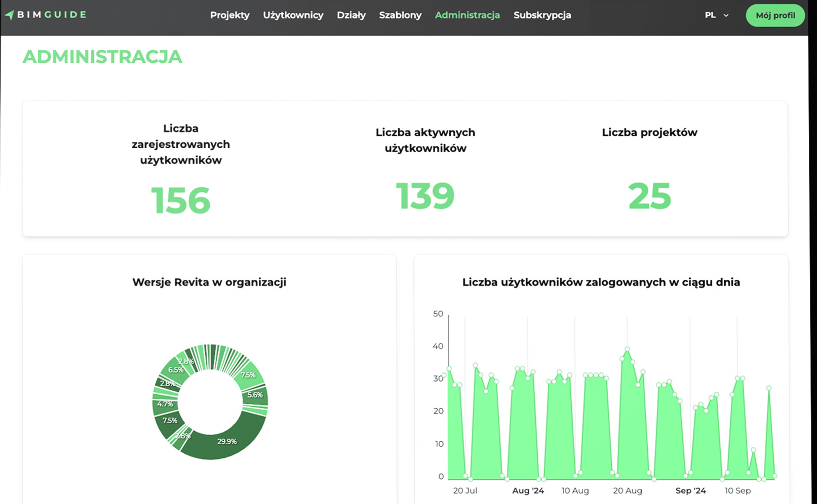Select the 4.7% Revit version slice
Screen dimensions: 817x504
pyautogui.click(x=165, y=404)
